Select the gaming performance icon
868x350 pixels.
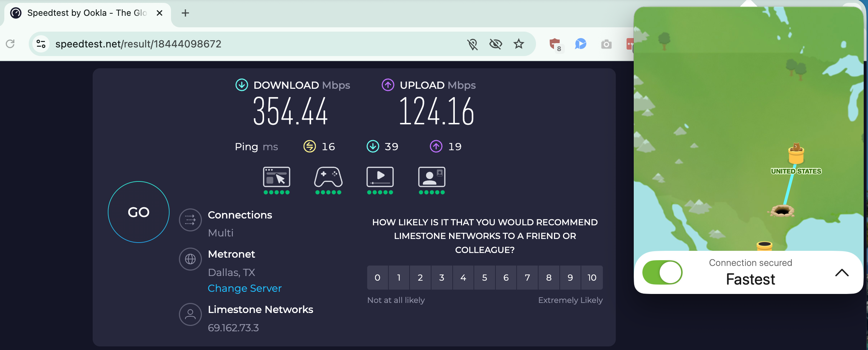[x=328, y=178]
